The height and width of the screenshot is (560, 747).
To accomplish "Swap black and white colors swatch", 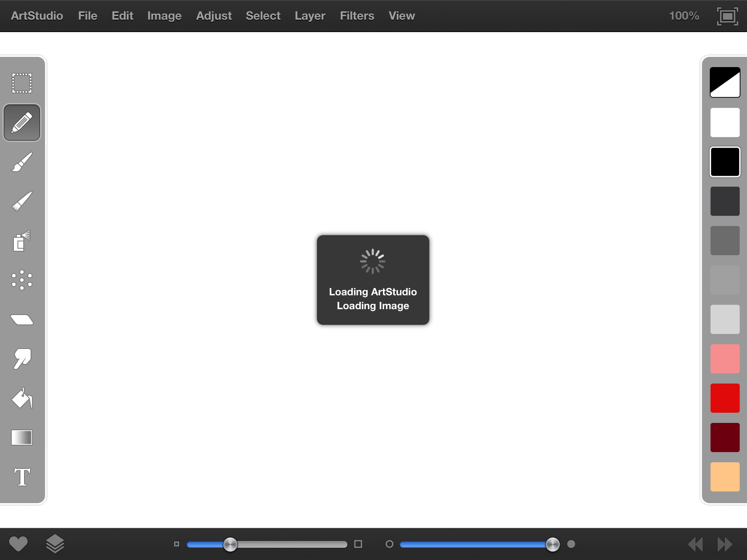I will click(x=725, y=82).
